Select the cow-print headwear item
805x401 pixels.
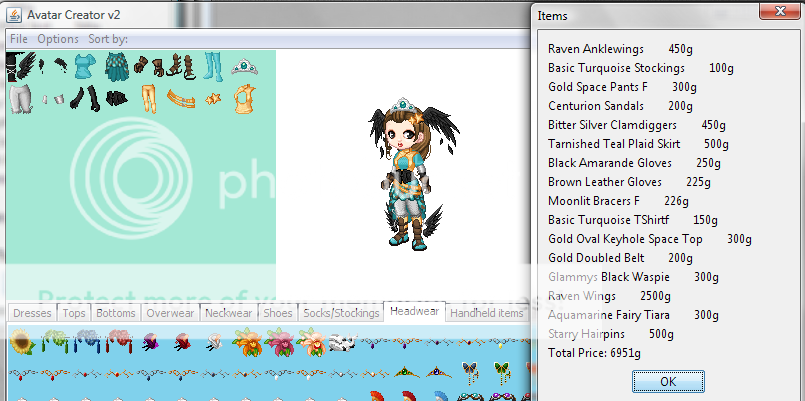point(342,344)
